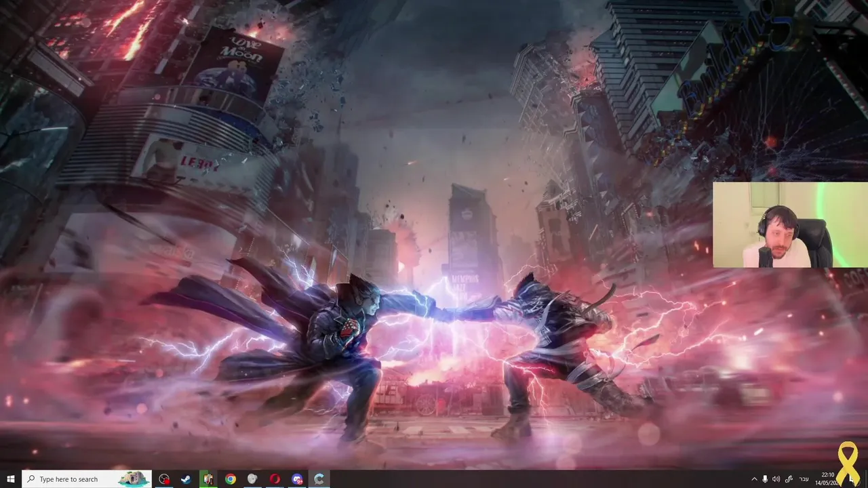
Task: Open the volume control tray icon
Action: (776, 479)
